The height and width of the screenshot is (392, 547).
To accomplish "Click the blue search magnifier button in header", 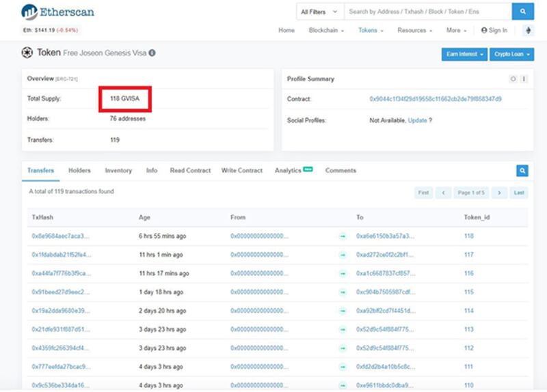I will click(522, 12).
